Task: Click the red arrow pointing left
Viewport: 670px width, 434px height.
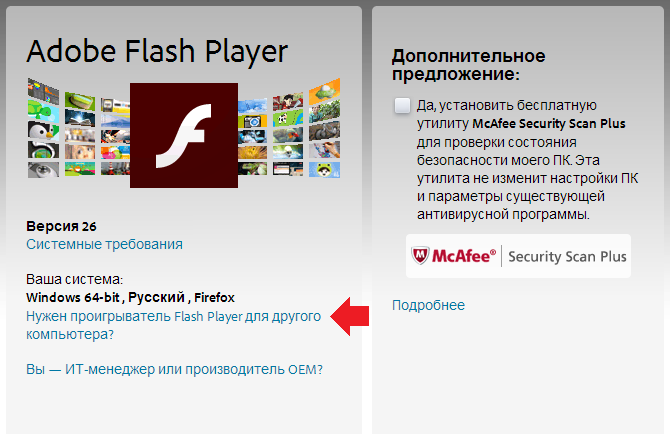Action: [x=350, y=316]
